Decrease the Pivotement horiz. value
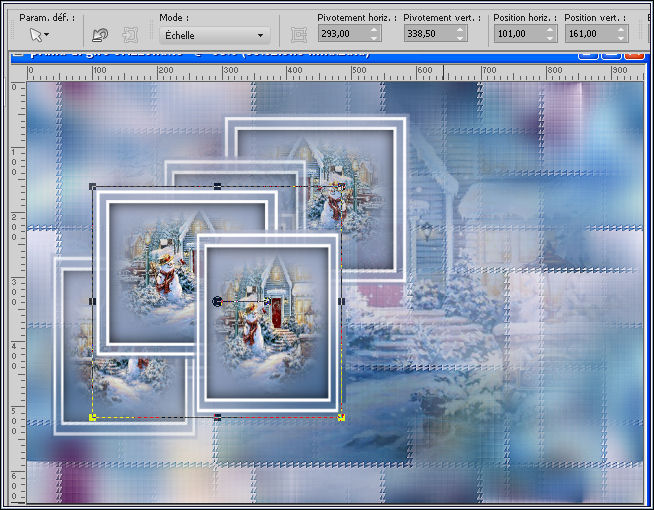 (x=374, y=38)
